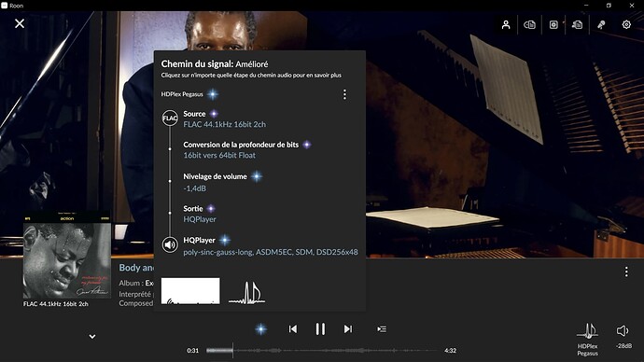Click the FLAC source icon
The width and height of the screenshot is (644, 362).
coord(170,118)
